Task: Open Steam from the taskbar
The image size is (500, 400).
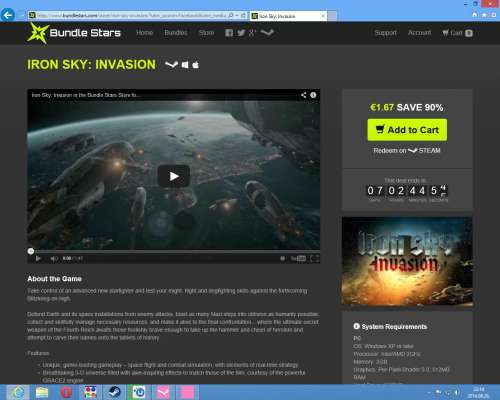Action: [114, 392]
